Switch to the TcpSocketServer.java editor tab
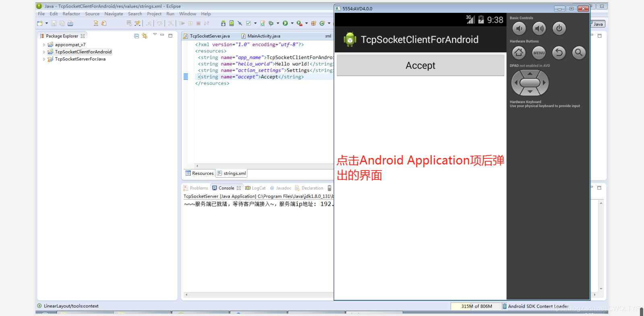The image size is (644, 316). click(206, 36)
